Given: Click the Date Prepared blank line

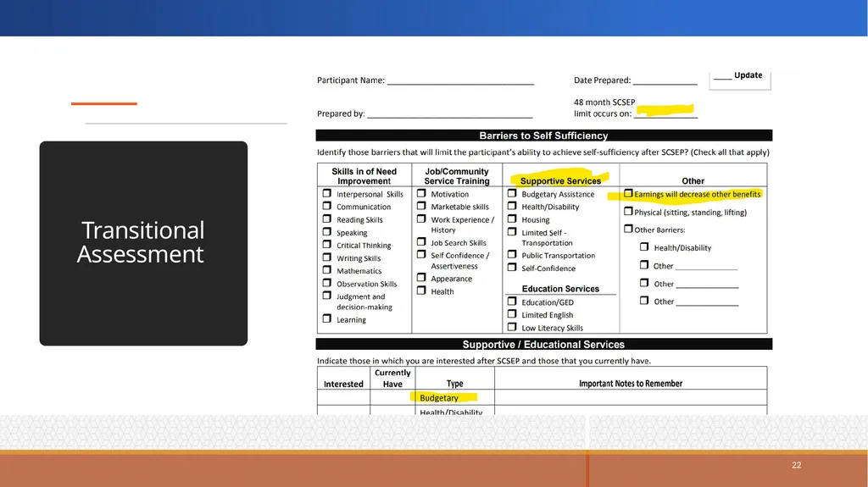Looking at the screenshot, I should 665,80.
